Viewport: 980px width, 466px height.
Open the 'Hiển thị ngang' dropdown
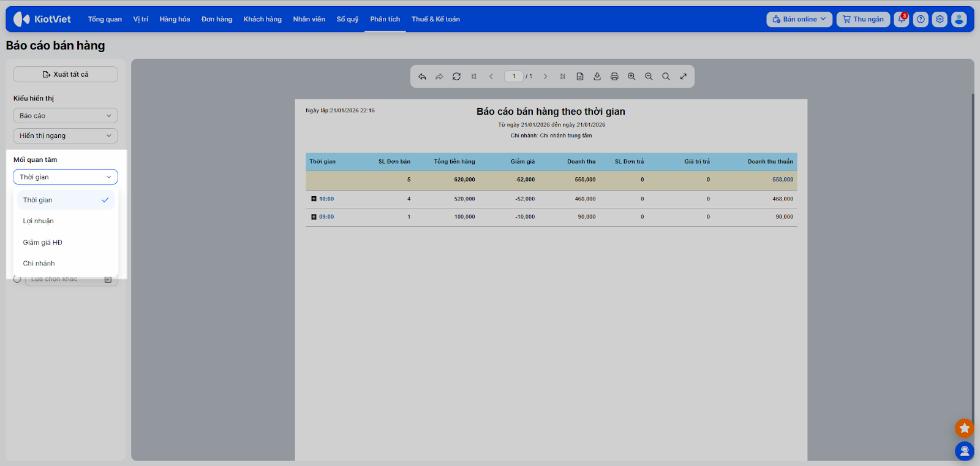point(66,136)
